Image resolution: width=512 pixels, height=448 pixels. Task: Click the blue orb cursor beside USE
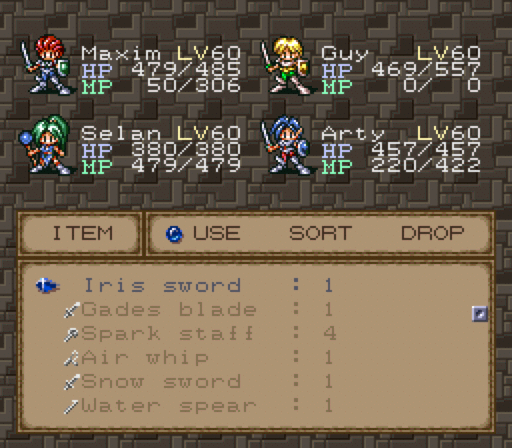coord(174,234)
